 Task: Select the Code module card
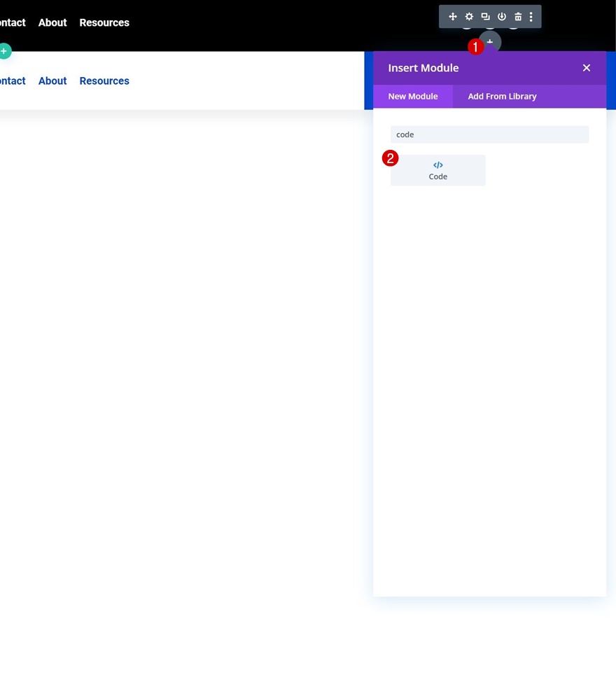(437, 169)
